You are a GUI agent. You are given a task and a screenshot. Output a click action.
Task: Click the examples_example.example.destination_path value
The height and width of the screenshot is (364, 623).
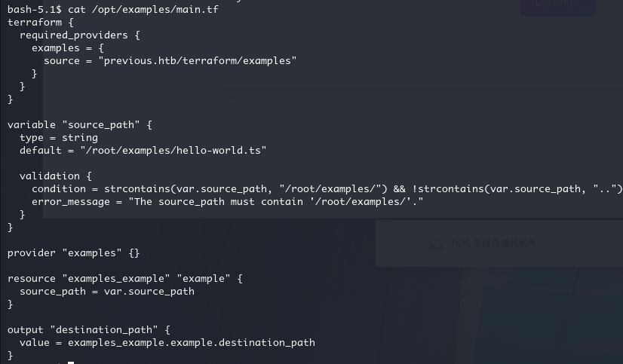click(x=191, y=342)
